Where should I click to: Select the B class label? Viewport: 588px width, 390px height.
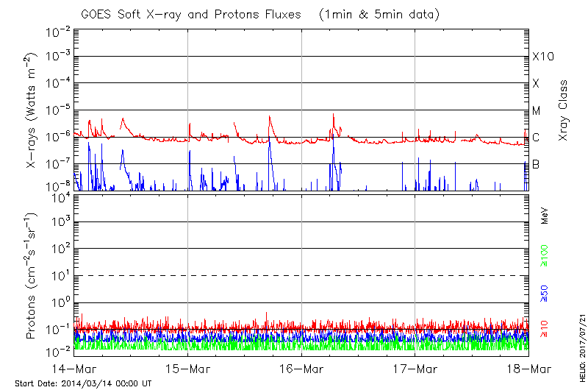536,164
